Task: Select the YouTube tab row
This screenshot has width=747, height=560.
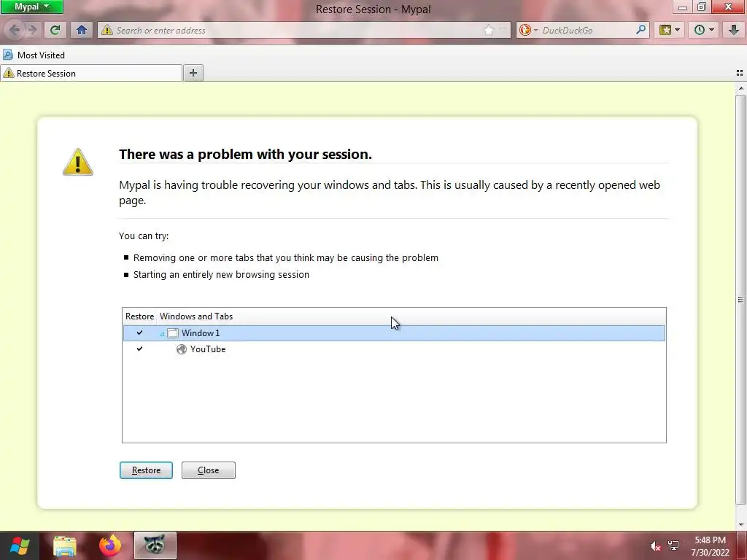Action: 394,349
